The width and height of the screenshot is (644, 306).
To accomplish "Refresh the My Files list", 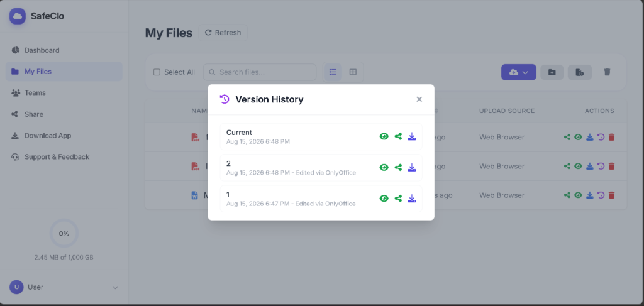I will [x=223, y=33].
